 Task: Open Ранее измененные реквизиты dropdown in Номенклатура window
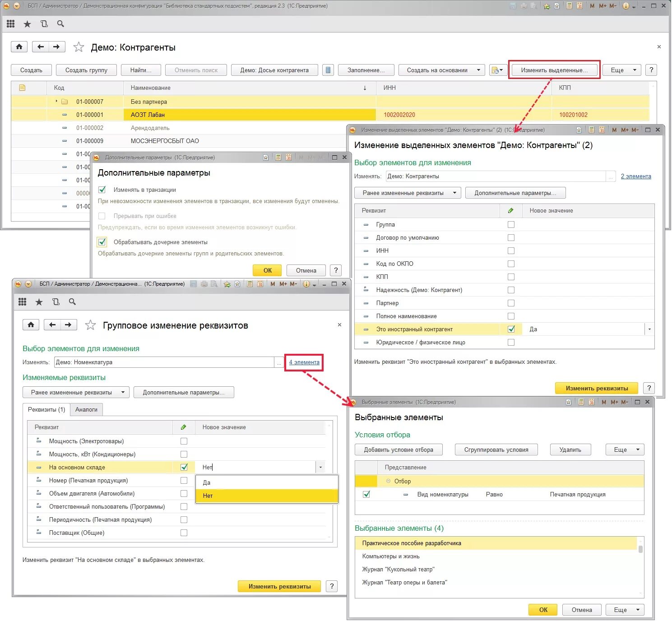point(76,392)
